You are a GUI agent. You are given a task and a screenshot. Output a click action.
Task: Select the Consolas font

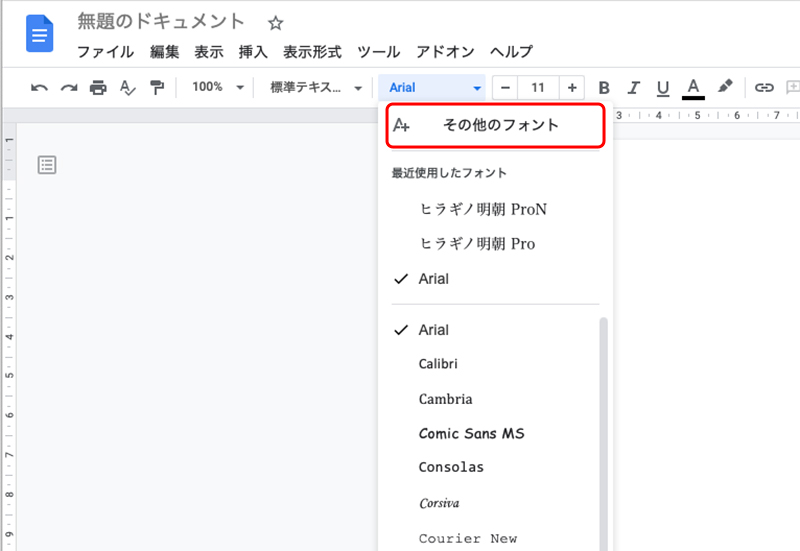(x=491, y=467)
